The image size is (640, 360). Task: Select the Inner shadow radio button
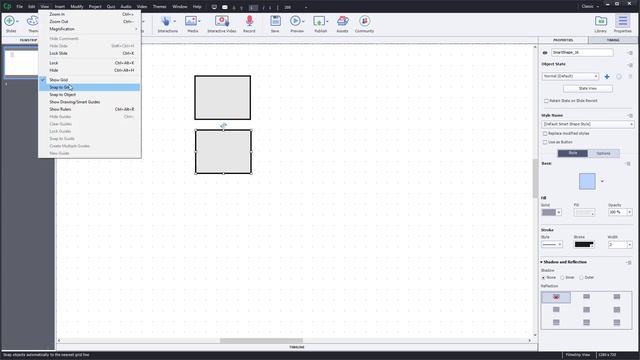coord(562,278)
